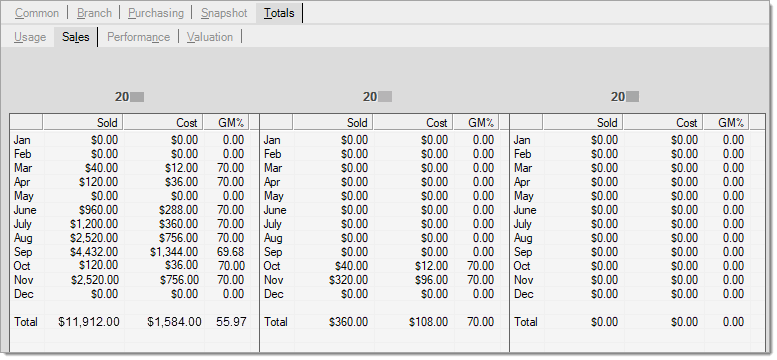Select the Nov $2,520.00 sold cell
Screen dimensions: 777x360
point(95,280)
